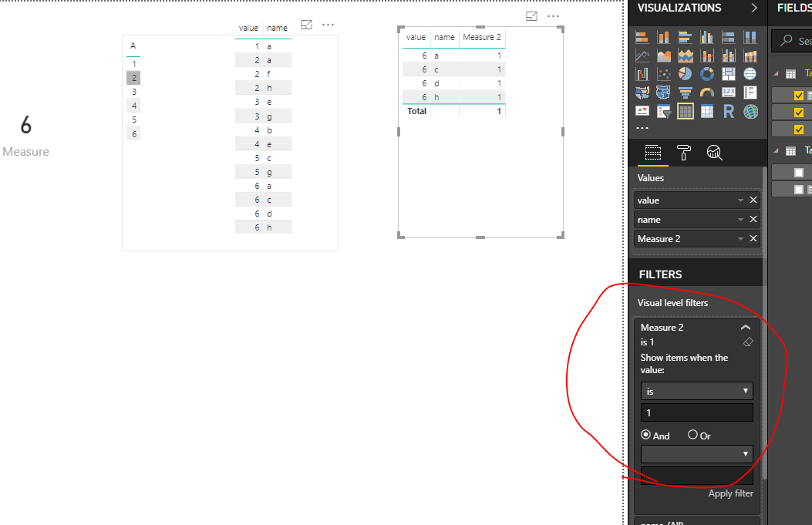Clear the Measure 2 filter with eraser
The width and height of the screenshot is (812, 525).
click(x=748, y=342)
